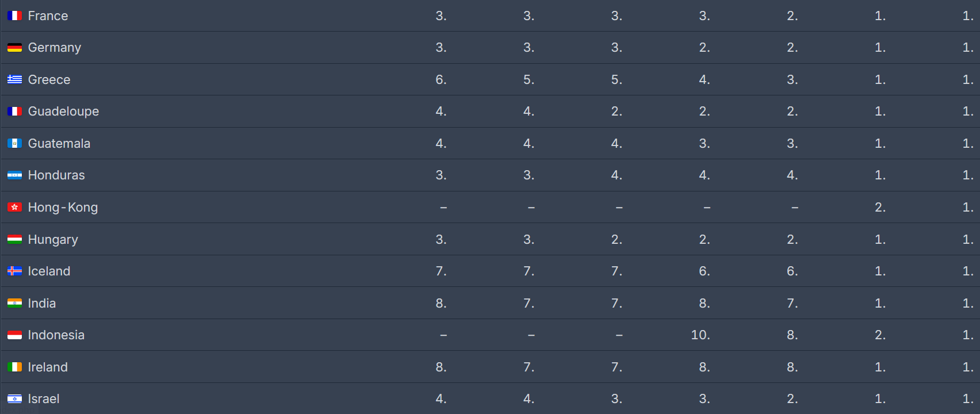Screen dimensions: 980x414
Task: Click the France flag icon
Action: pos(15,16)
